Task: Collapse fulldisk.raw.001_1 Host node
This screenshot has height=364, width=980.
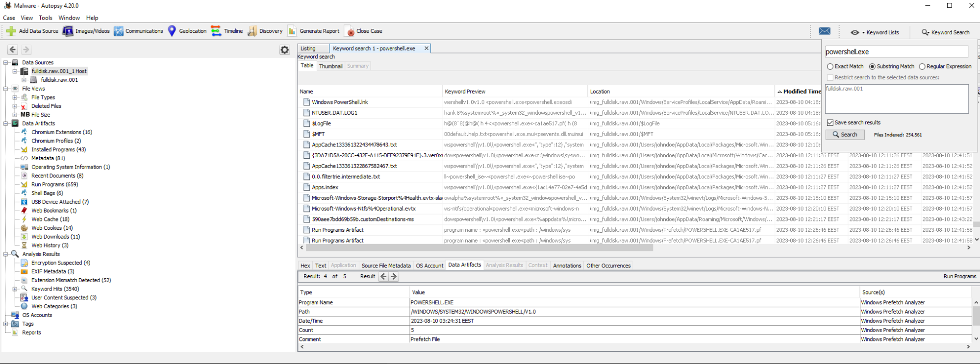Action: 15,71
